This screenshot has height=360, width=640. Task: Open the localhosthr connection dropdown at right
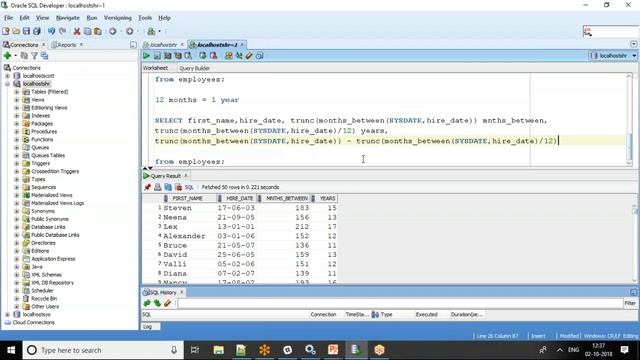pyautogui.click(x=634, y=56)
